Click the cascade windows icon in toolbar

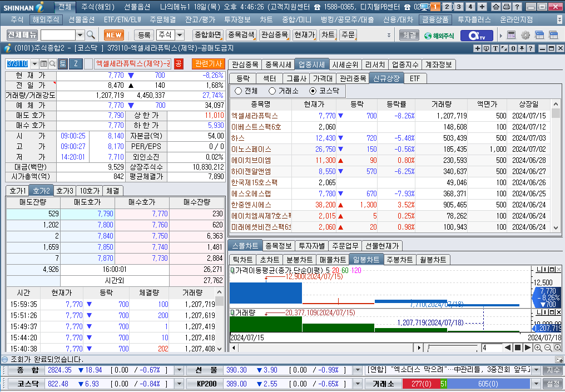539,35
